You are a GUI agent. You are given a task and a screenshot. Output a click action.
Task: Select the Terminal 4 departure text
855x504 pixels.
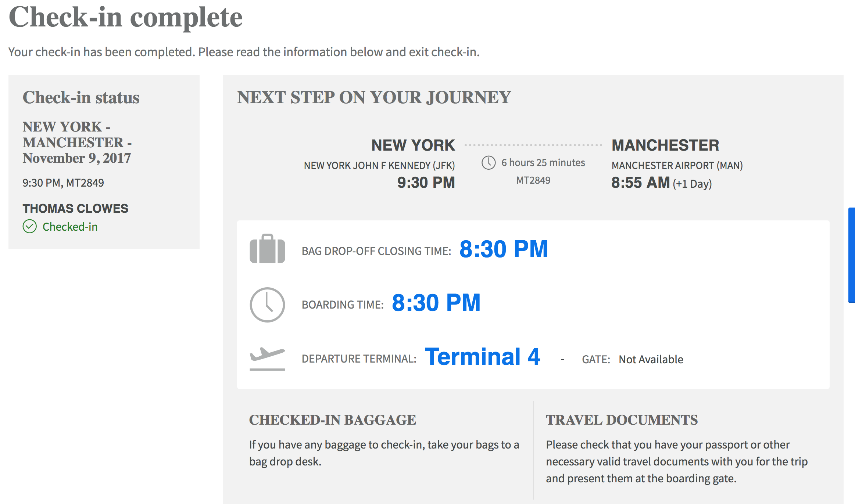click(x=482, y=357)
